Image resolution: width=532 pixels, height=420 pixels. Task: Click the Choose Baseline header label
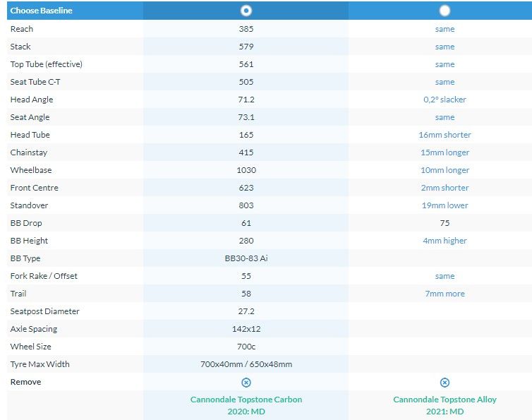[x=41, y=11]
